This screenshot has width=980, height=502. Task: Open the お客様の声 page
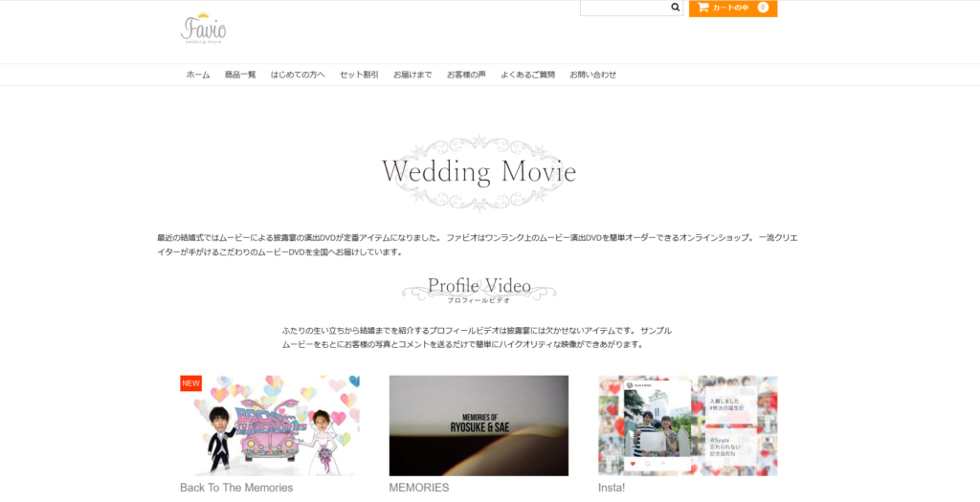coord(466,75)
